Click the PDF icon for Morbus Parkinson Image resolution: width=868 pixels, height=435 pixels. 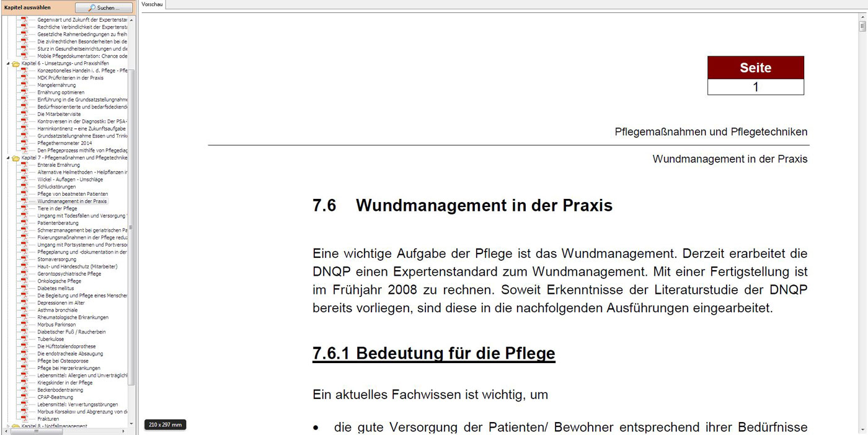point(25,325)
